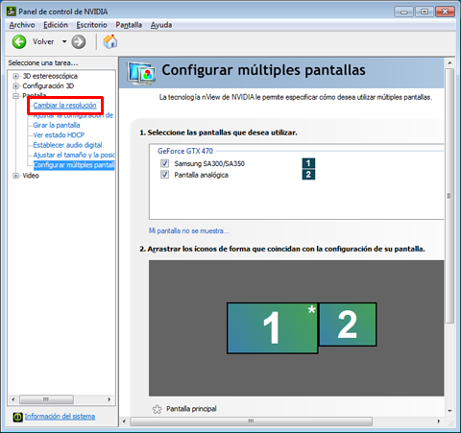This screenshot has width=461, height=433.
Task: Click the main panel vertical scrollbar thumb
Action: point(449,196)
